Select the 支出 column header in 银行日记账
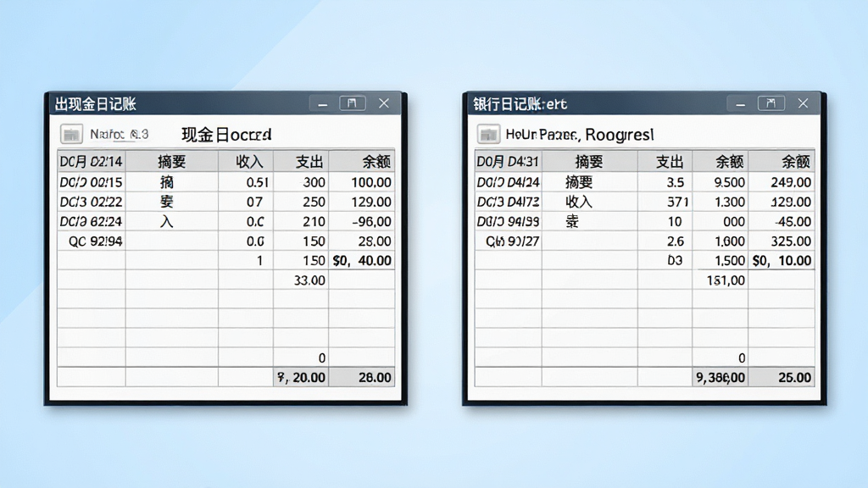 click(x=665, y=162)
